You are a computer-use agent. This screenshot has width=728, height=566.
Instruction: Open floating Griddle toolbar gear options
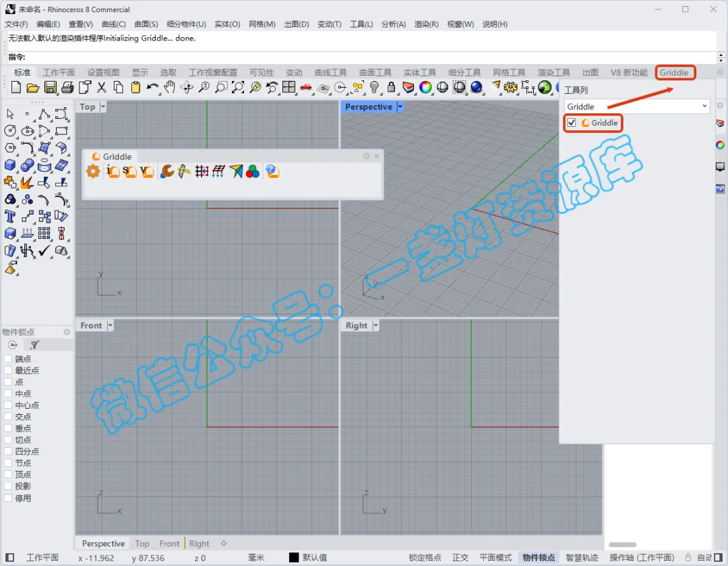(x=366, y=156)
